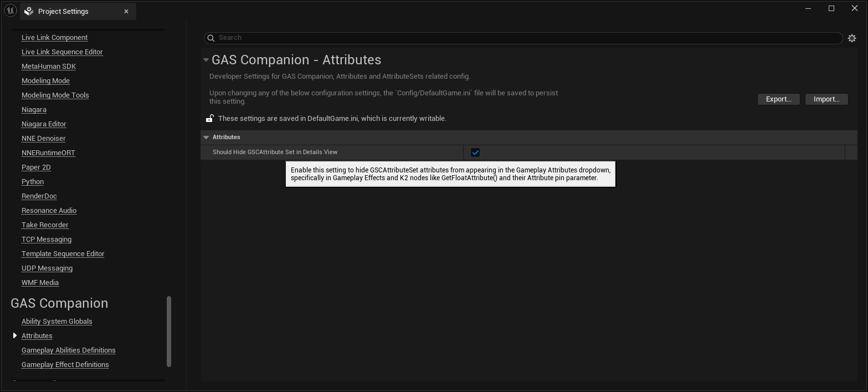This screenshot has width=868, height=392.
Task: Open Live Link Component settings
Action: coord(54,37)
